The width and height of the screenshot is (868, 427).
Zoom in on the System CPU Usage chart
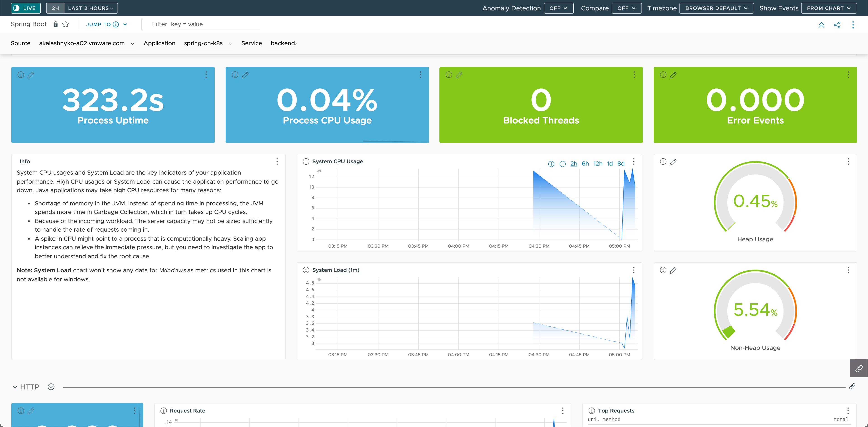[x=551, y=164]
